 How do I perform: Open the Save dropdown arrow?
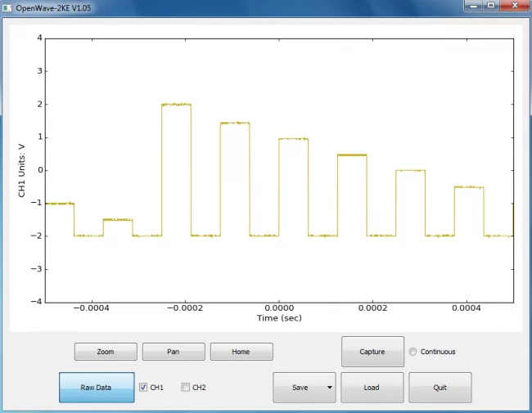tap(330, 387)
